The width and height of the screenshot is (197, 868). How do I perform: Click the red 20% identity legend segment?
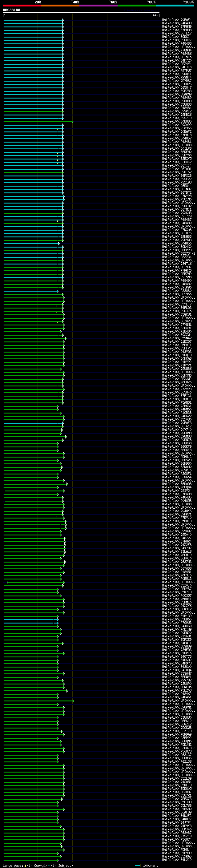point(22,6)
